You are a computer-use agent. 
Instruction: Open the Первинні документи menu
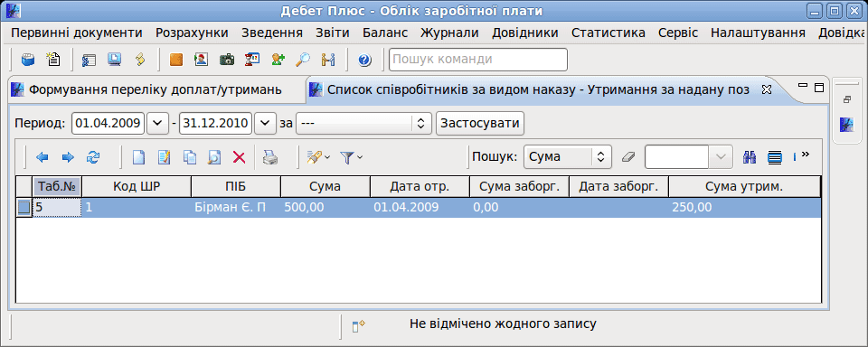76,33
